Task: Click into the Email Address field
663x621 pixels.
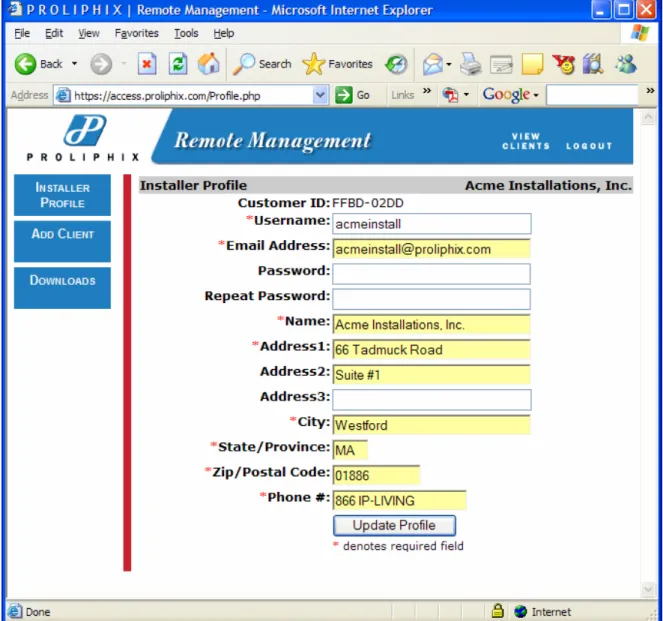Action: click(x=432, y=249)
